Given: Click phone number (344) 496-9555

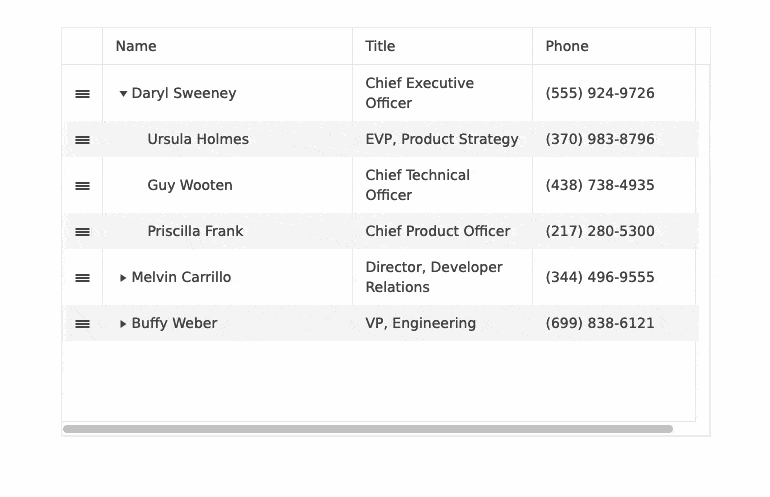Looking at the screenshot, I should [600, 278].
